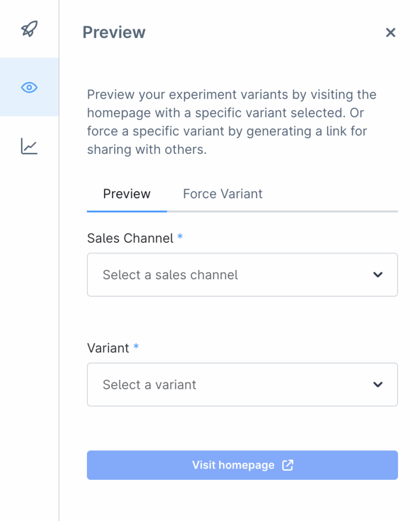Viewport: 420px width, 521px height.
Task: Click the required asterisk beside Sales Channel
Action: (180, 237)
